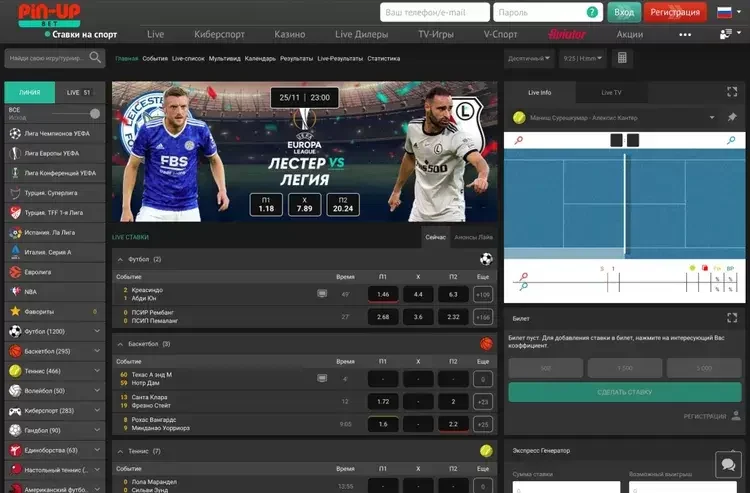Click the football icon in Футбол header

tap(486, 259)
